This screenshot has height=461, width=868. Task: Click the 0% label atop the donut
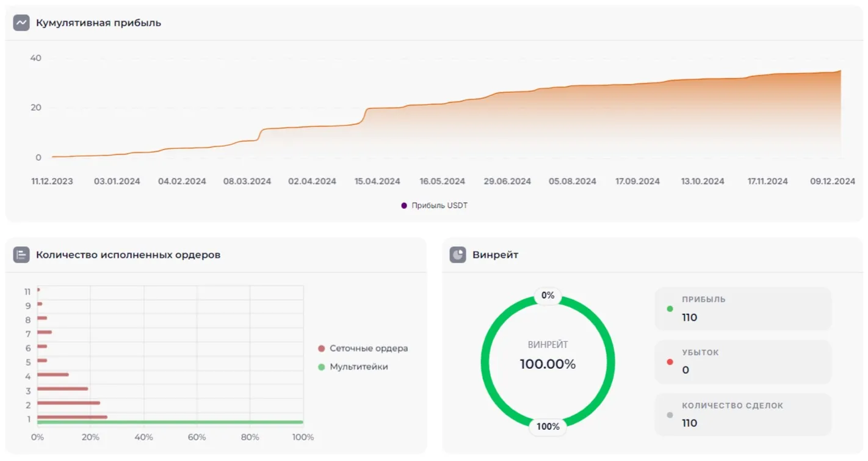[548, 296]
